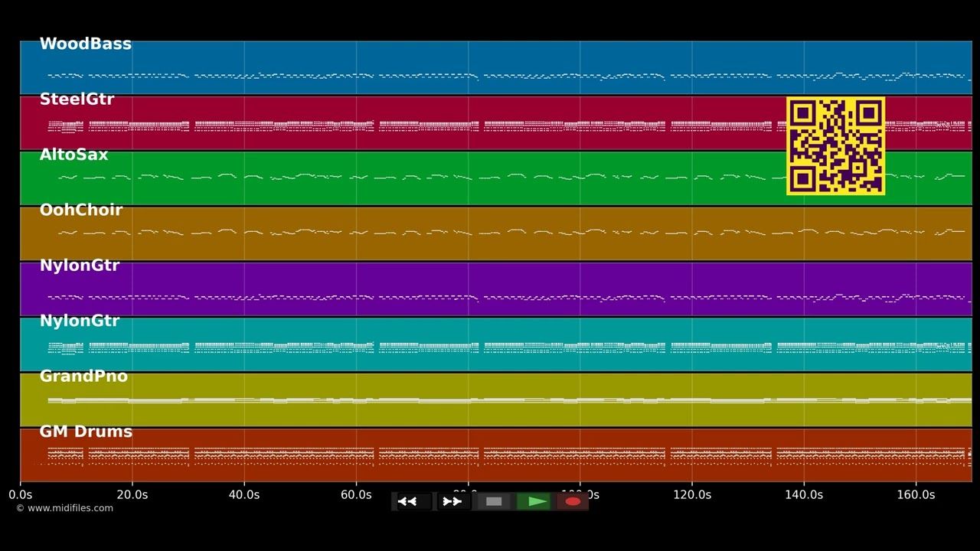Select the NylonGtr label on the purple track
The height and width of the screenshot is (551, 980).
[x=79, y=266]
